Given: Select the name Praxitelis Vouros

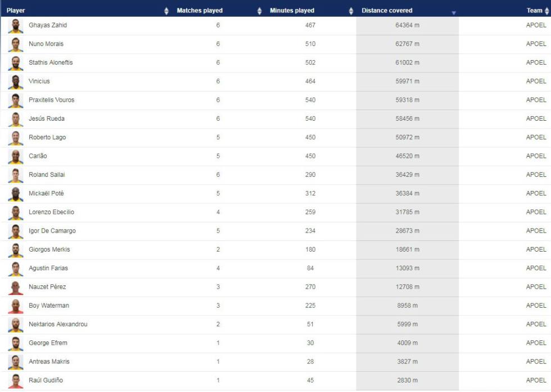Looking at the screenshot, I should 52,100.
